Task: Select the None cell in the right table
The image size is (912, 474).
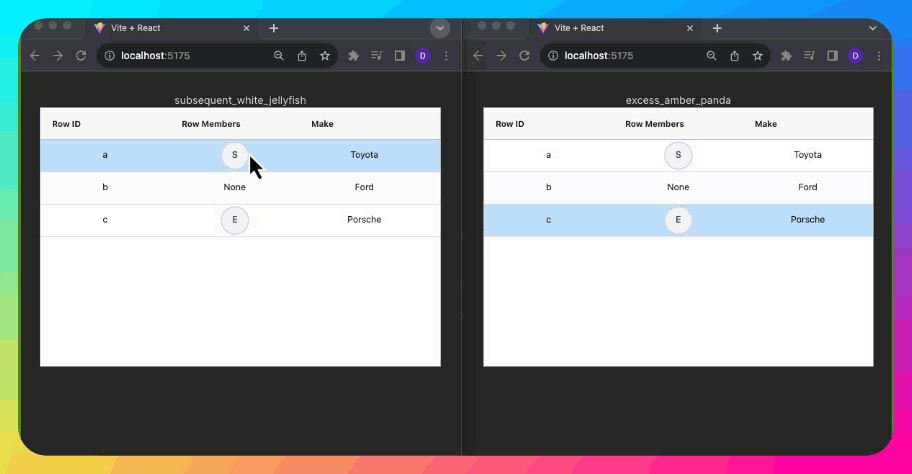Action: pos(678,187)
